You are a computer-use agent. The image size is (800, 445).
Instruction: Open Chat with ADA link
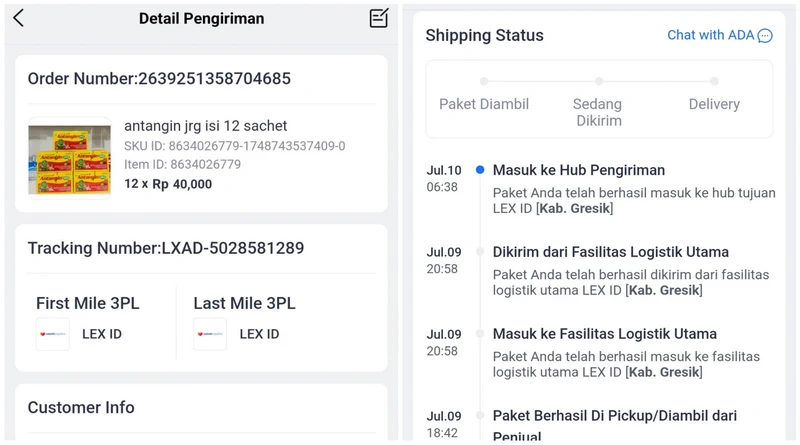719,35
